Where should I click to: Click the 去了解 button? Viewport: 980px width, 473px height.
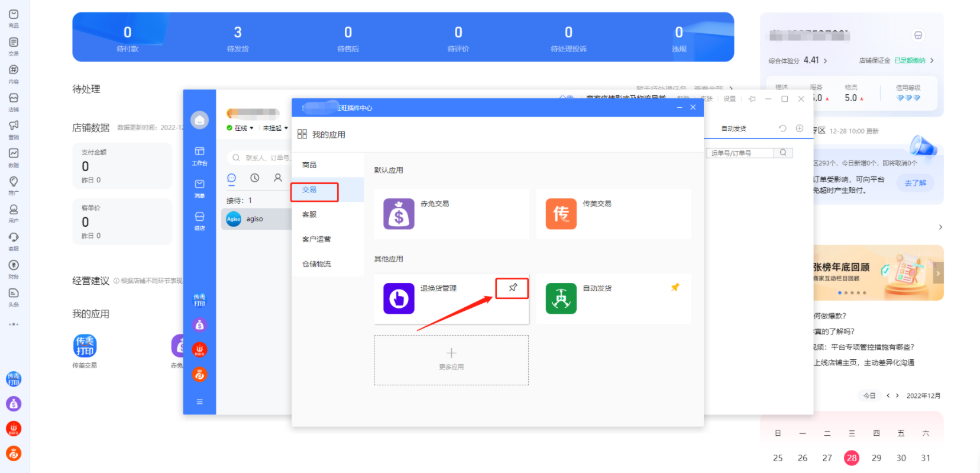pyautogui.click(x=915, y=183)
